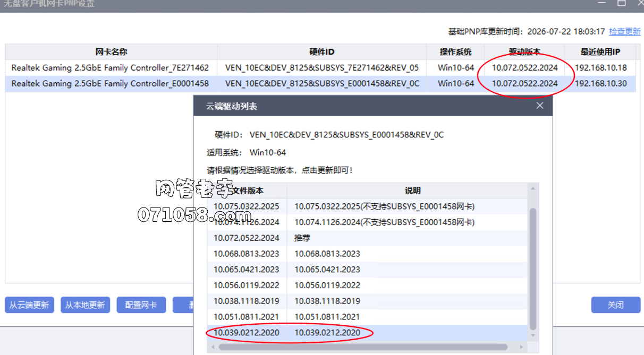Close the 云端驱动列表 dialog
The width and height of the screenshot is (644, 355).
tap(540, 106)
